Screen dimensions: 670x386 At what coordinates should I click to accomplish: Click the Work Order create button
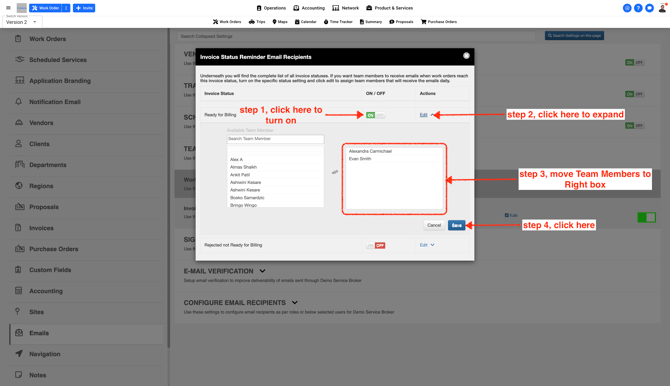46,8
